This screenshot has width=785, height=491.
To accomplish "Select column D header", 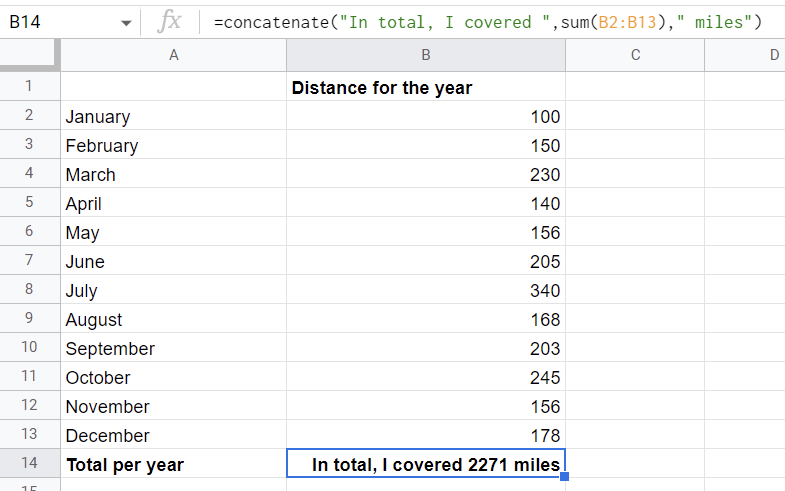I will 745,55.
